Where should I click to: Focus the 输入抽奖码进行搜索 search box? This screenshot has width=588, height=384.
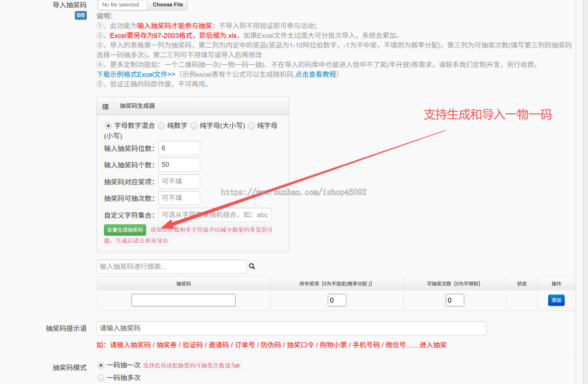point(171,267)
